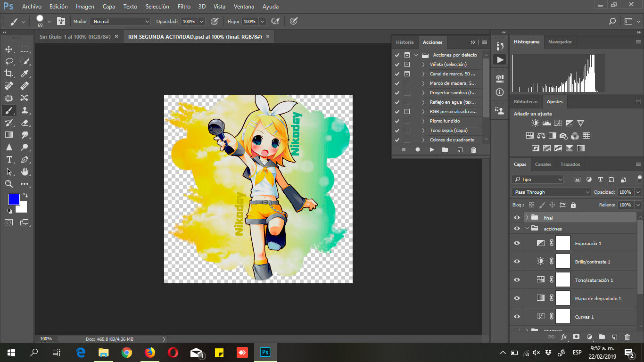The image size is (644, 362).
Task: Toggle visibility of Mapa de degradado 1
Action: click(517, 298)
